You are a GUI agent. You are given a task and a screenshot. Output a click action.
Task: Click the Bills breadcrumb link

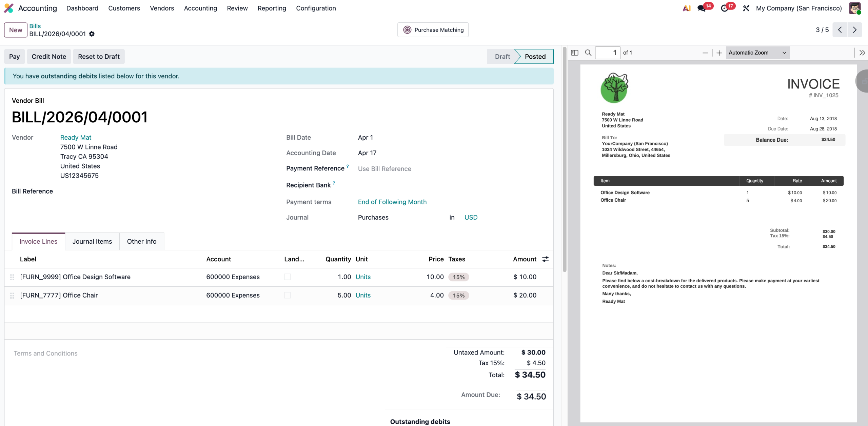pos(35,26)
